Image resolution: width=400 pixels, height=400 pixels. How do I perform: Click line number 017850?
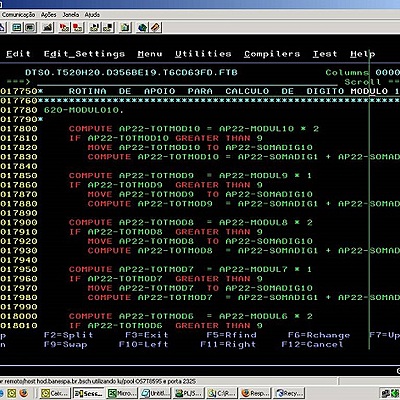(19, 176)
